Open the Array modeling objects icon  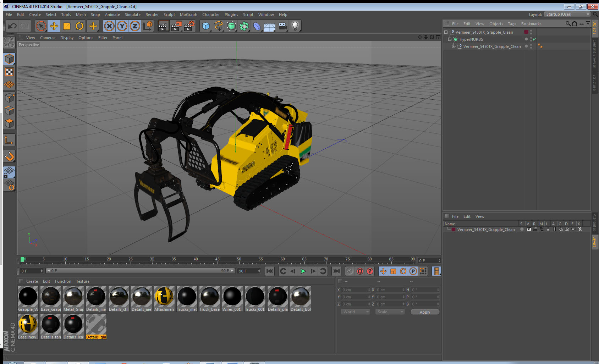244,26
